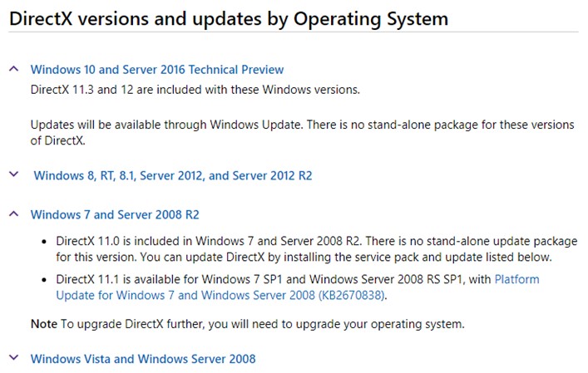The width and height of the screenshot is (588, 373).
Task: Click the horizontal divider under the title
Action: pyautogui.click(x=294, y=32)
